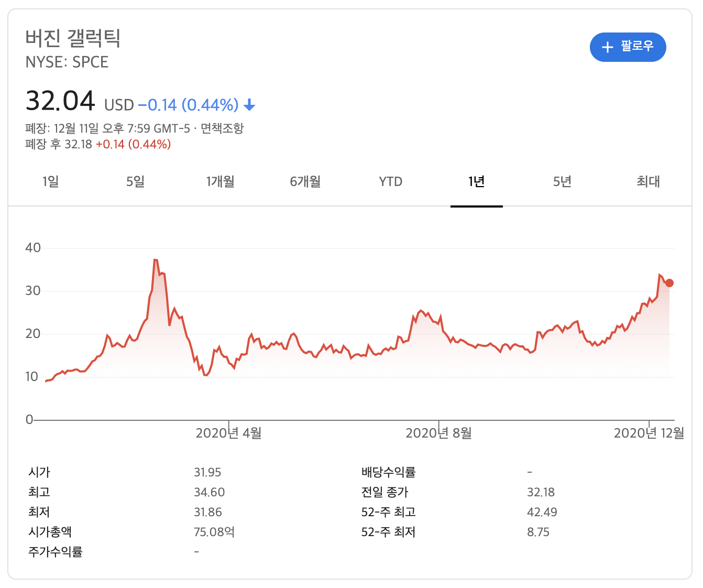703x588 pixels.
Task: Click the 시가총액 market cap value
Action: pos(215,531)
